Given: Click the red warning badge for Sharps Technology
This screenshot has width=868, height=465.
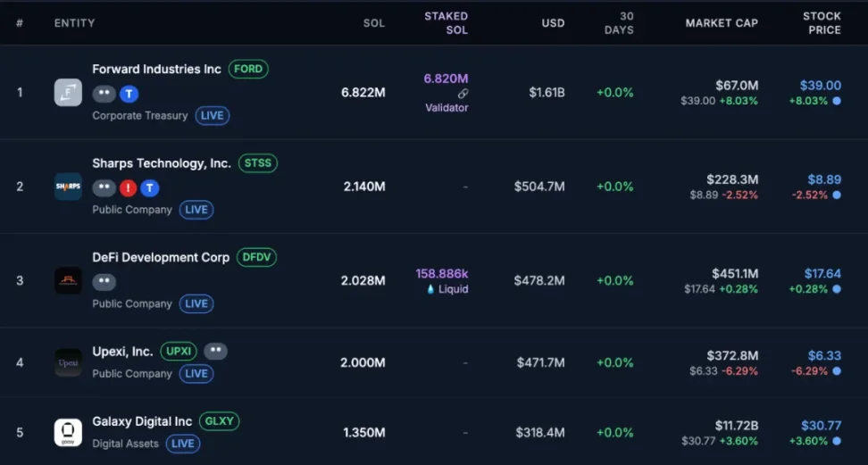Looking at the screenshot, I should 129,187.
